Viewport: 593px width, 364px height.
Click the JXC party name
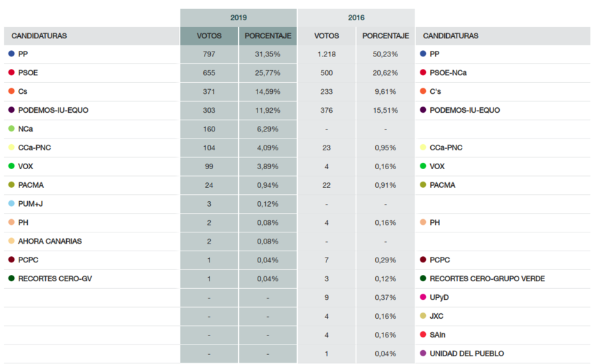coord(437,316)
